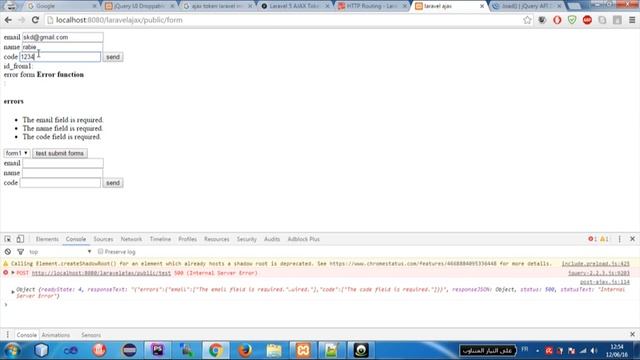Go back with the browser back arrow
The width and height of the screenshot is (640, 360).
pos(8,20)
